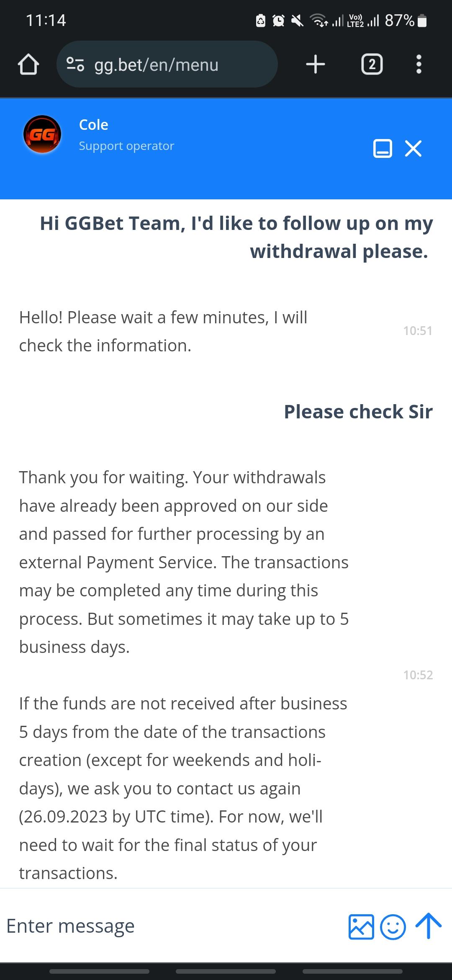Open the browser three-dot menu

(419, 64)
